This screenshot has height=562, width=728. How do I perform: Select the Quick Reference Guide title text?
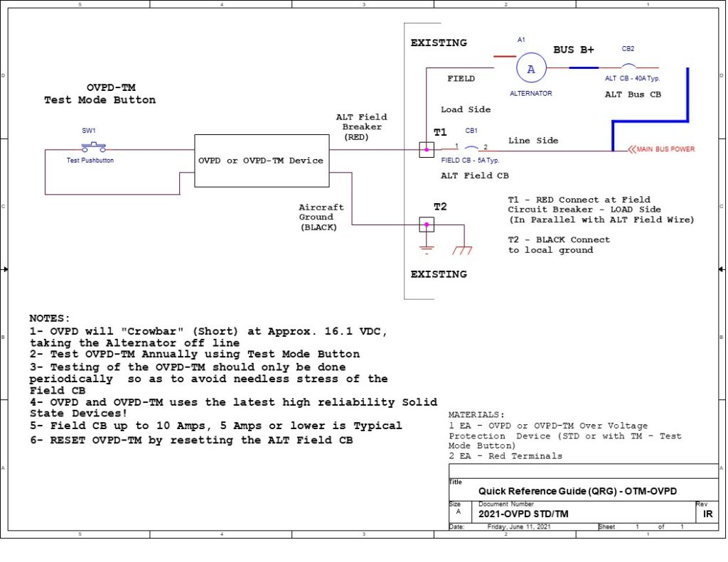click(578, 491)
